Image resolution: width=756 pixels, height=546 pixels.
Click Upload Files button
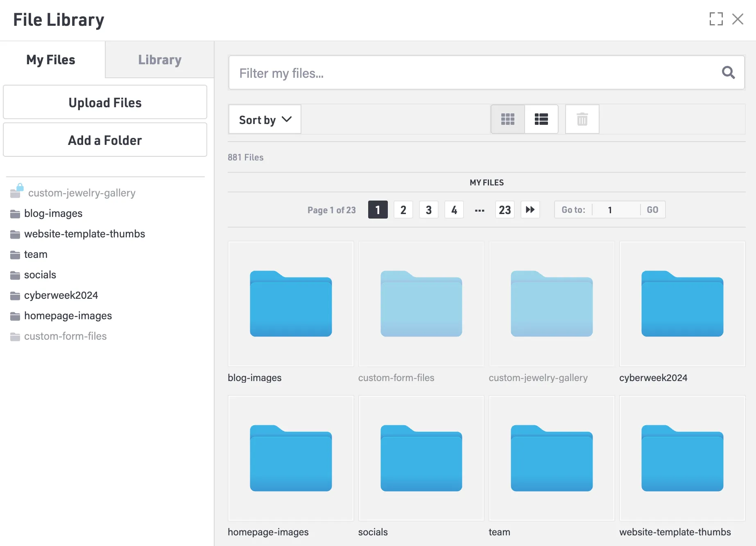(105, 102)
